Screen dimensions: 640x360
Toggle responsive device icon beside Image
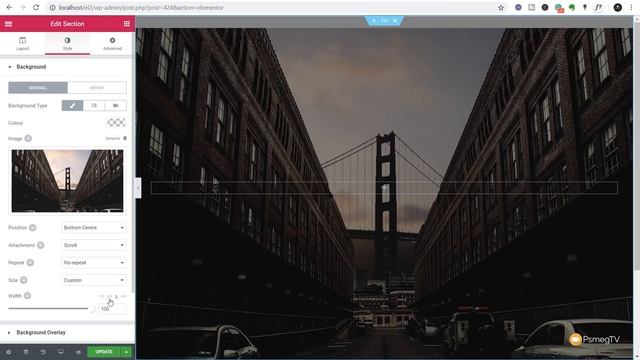coord(28,138)
